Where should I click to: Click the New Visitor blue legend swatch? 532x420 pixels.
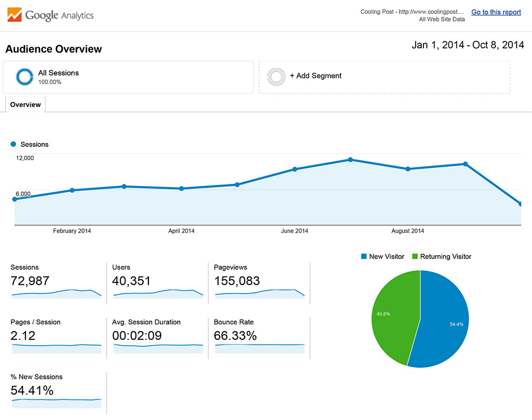(x=364, y=257)
